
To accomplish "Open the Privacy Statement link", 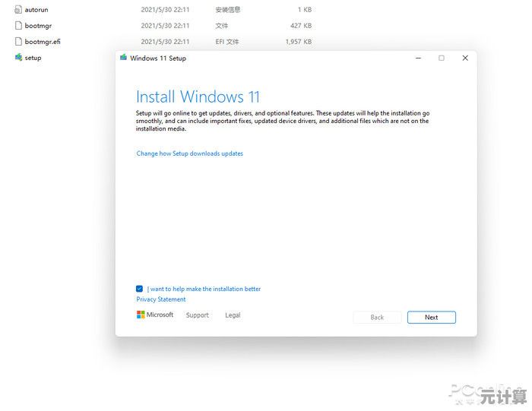I will (x=161, y=299).
